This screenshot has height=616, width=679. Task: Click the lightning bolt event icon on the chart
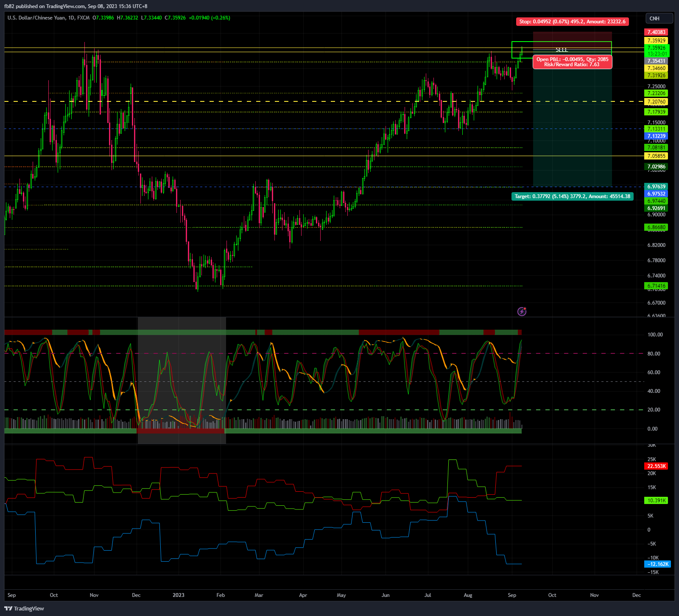[x=522, y=312]
